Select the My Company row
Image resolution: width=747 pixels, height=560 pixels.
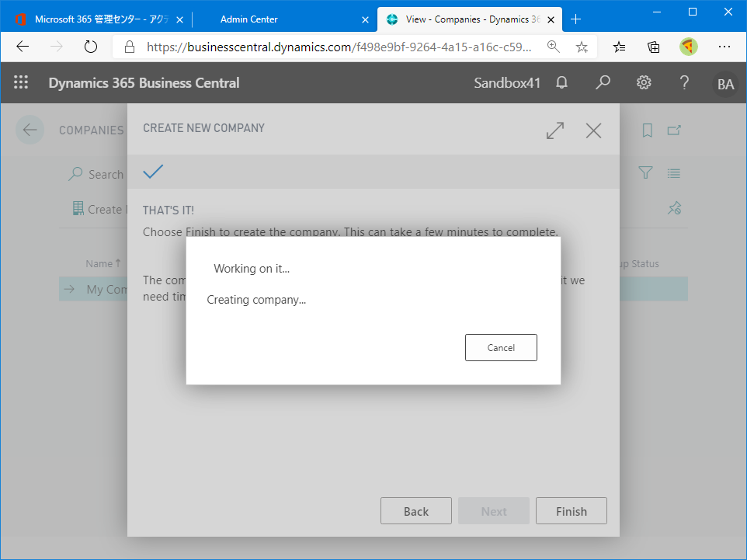pyautogui.click(x=373, y=289)
